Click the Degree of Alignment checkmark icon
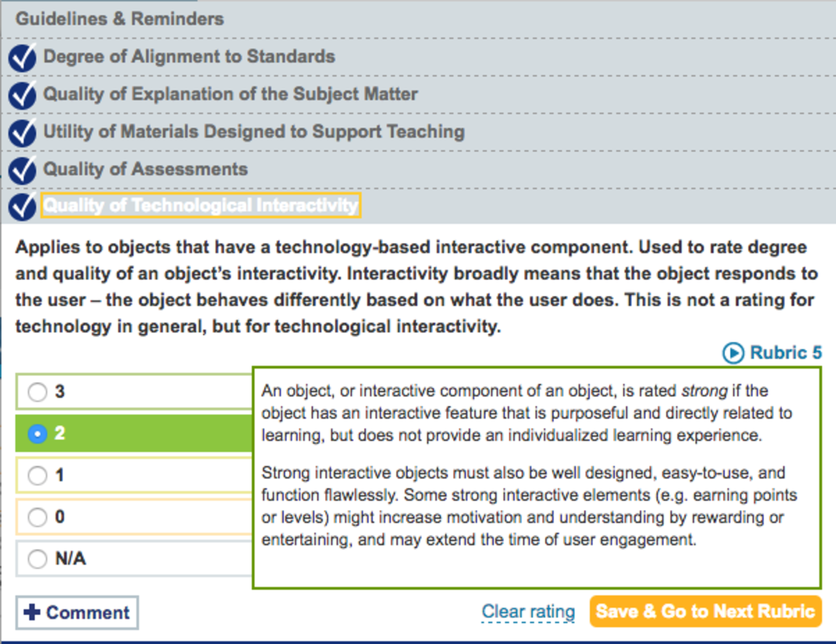 [x=23, y=58]
